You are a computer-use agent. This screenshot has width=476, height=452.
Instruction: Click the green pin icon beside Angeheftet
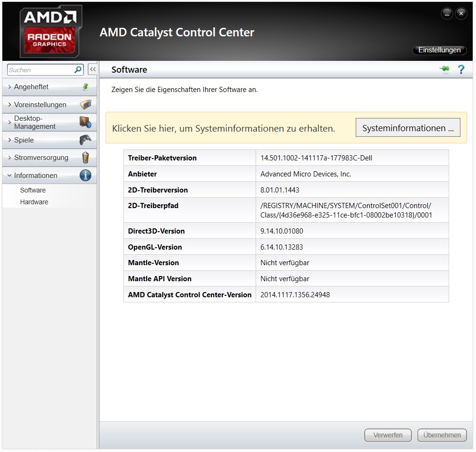coord(85,87)
